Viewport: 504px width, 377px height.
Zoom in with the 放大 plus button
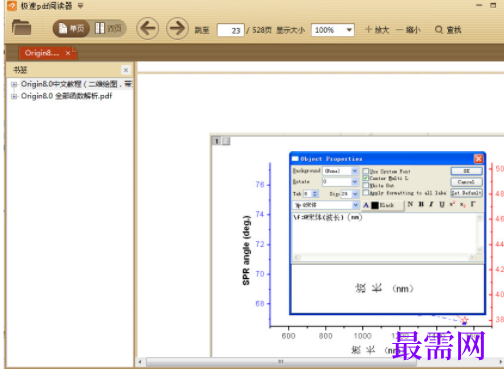[377, 30]
